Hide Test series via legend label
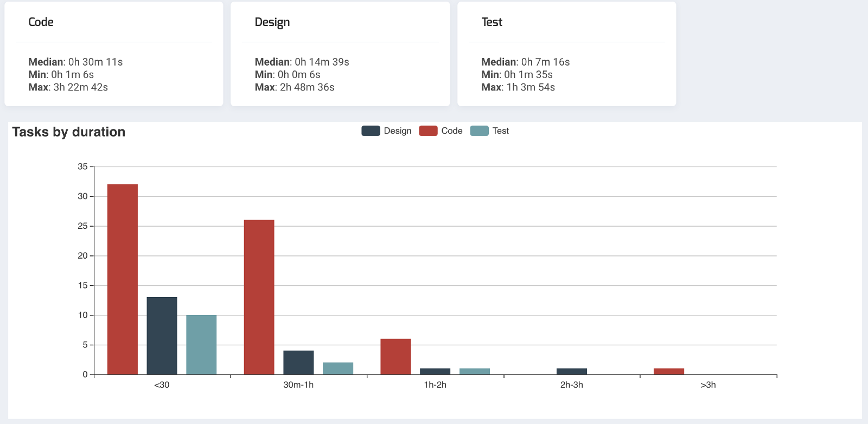868x424 pixels. (x=501, y=131)
